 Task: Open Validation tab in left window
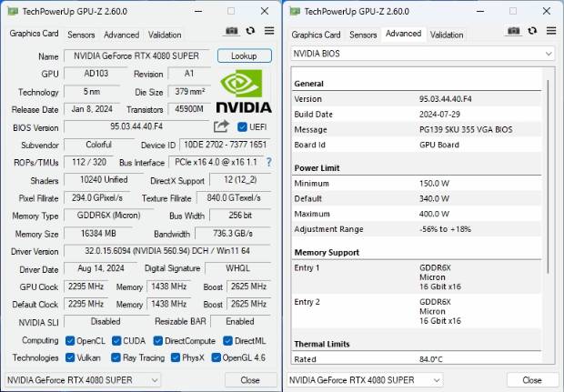point(165,35)
